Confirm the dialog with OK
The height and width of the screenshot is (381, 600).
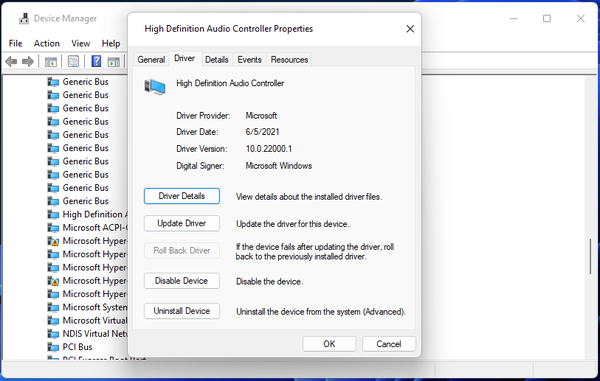coord(329,344)
